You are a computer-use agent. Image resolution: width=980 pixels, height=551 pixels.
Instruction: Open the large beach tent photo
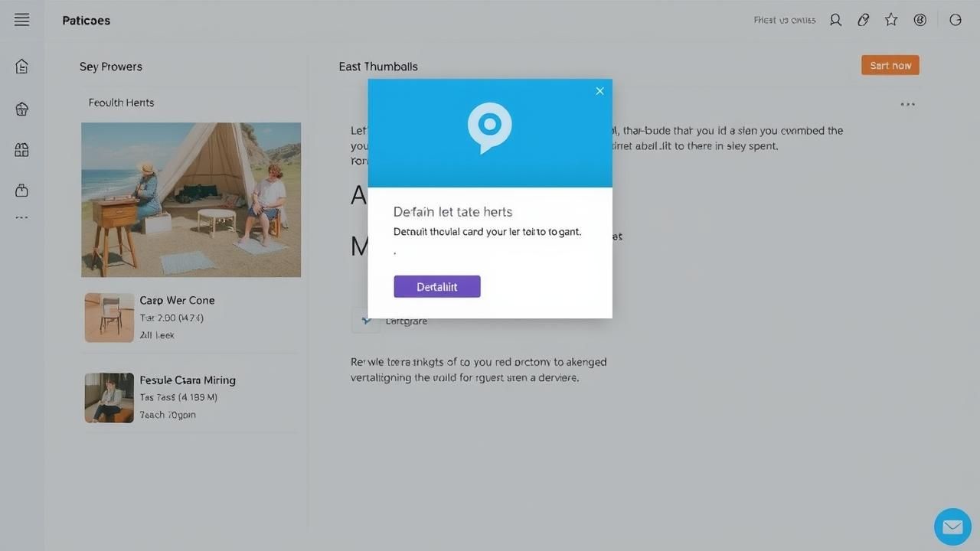click(191, 200)
